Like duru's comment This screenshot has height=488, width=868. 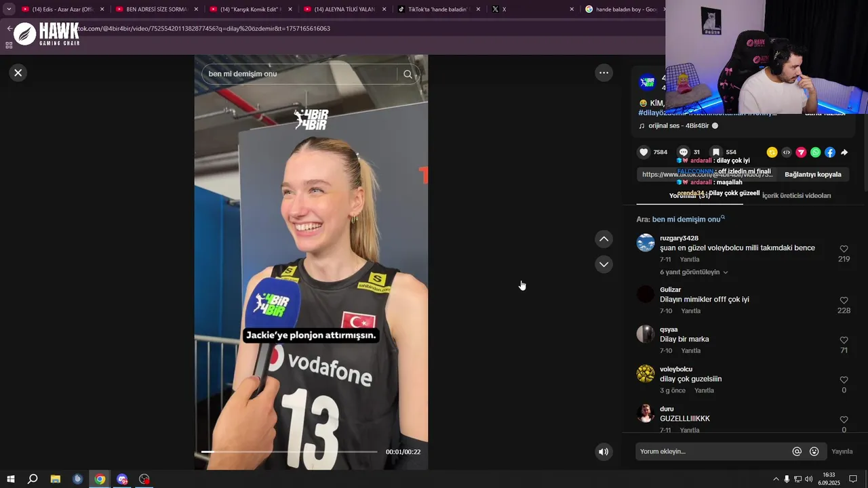click(844, 420)
